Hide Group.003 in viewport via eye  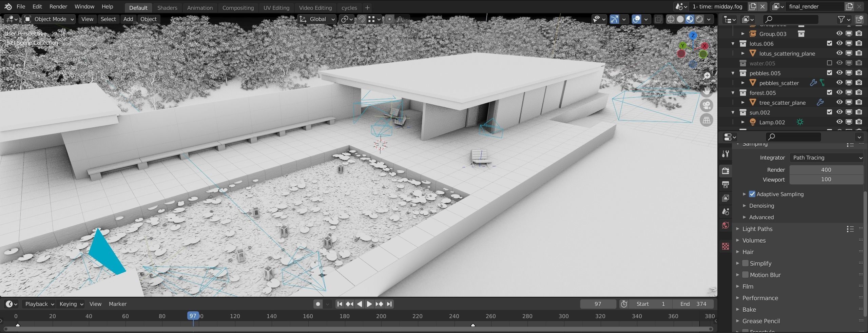point(839,34)
